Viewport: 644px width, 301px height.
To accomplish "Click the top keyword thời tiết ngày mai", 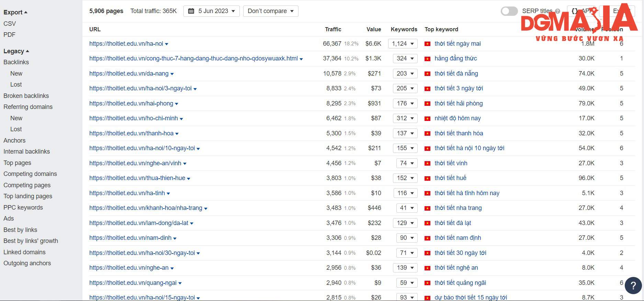I will pyautogui.click(x=457, y=44).
